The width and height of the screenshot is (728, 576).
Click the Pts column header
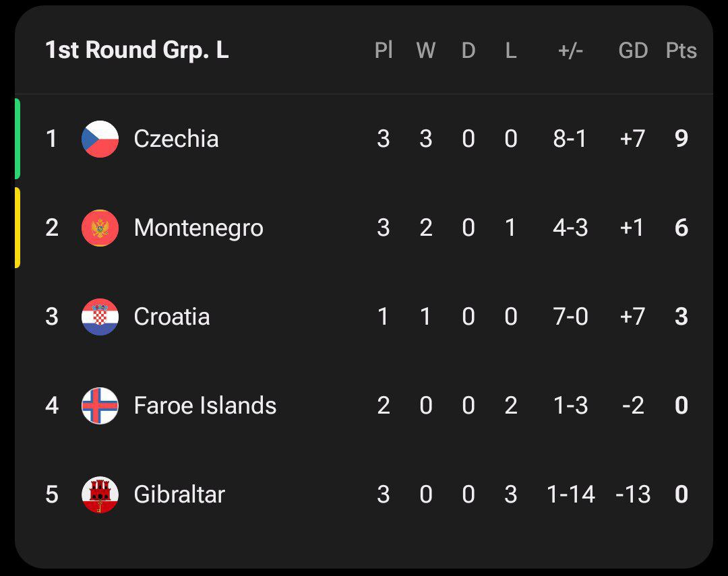click(681, 51)
